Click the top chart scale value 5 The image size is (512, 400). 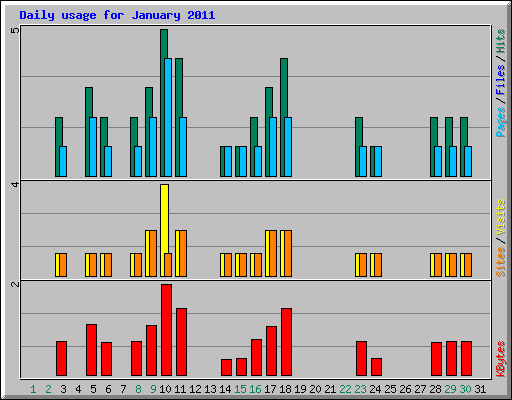15,31
